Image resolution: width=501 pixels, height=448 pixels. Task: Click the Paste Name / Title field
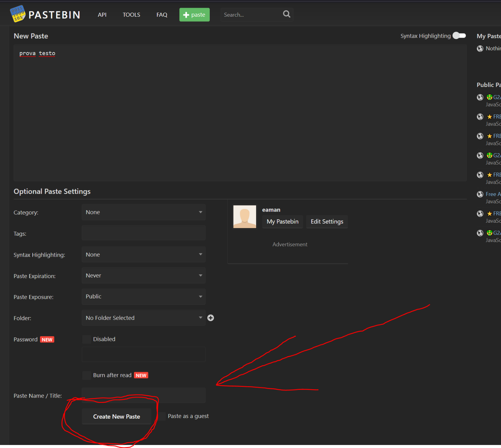(x=143, y=396)
